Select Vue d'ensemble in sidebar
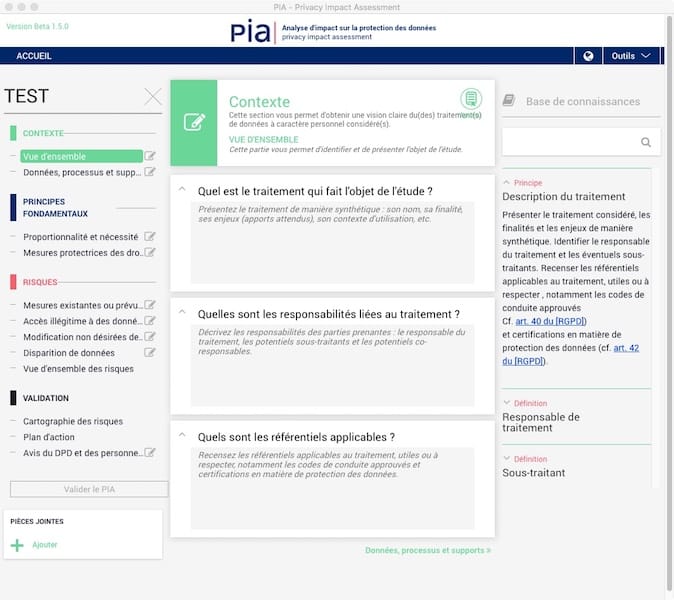 pyautogui.click(x=81, y=156)
